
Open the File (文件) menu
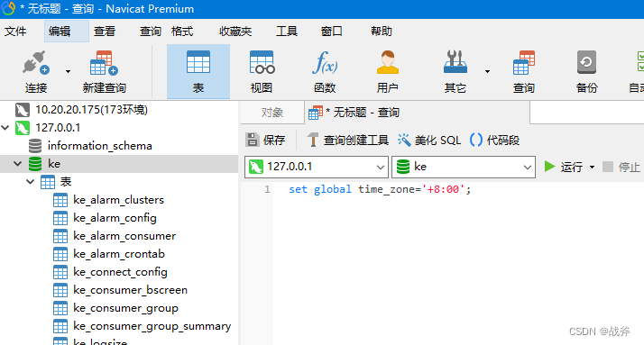click(15, 32)
